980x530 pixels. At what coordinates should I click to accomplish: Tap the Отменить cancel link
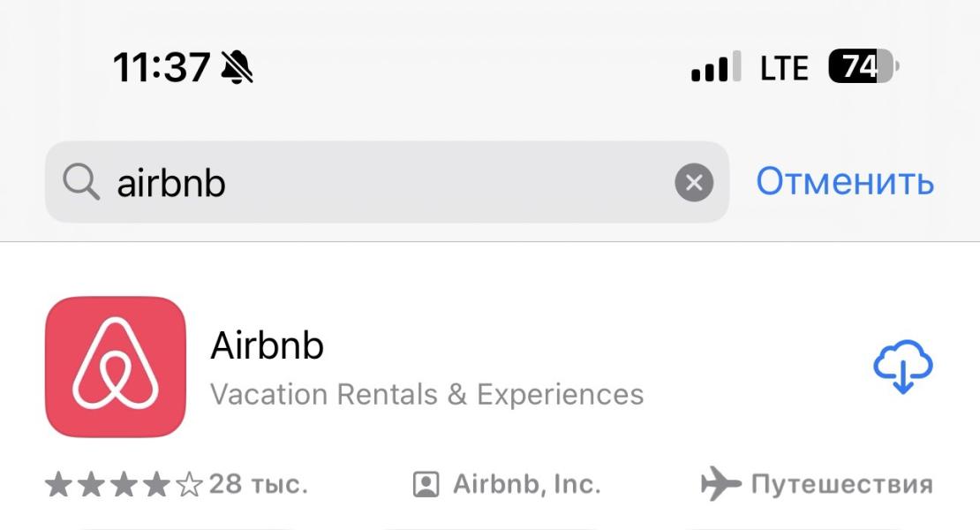[845, 182]
